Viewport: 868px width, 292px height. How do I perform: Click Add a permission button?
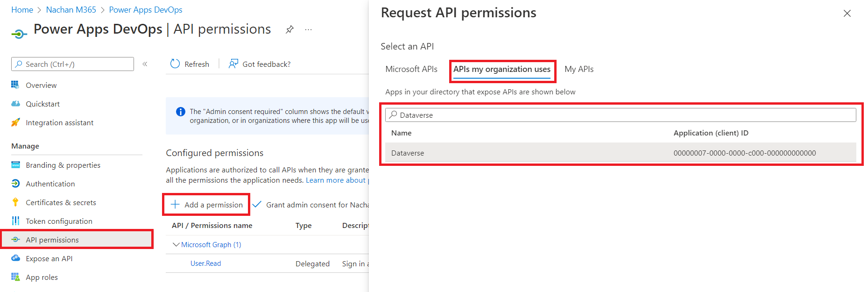click(206, 205)
